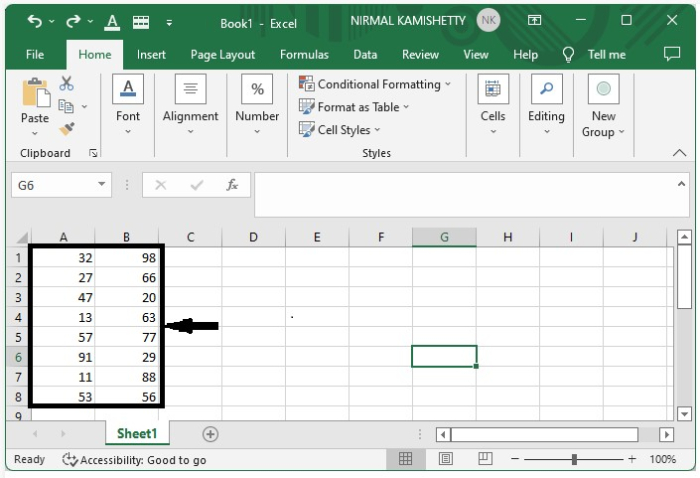Open the Comments speech bubble icon
This screenshot has height=478, width=700.
[x=672, y=54]
